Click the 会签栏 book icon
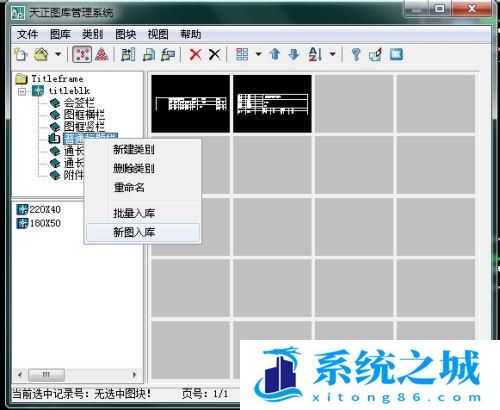Screen dimensions: 500x410 click(55, 103)
